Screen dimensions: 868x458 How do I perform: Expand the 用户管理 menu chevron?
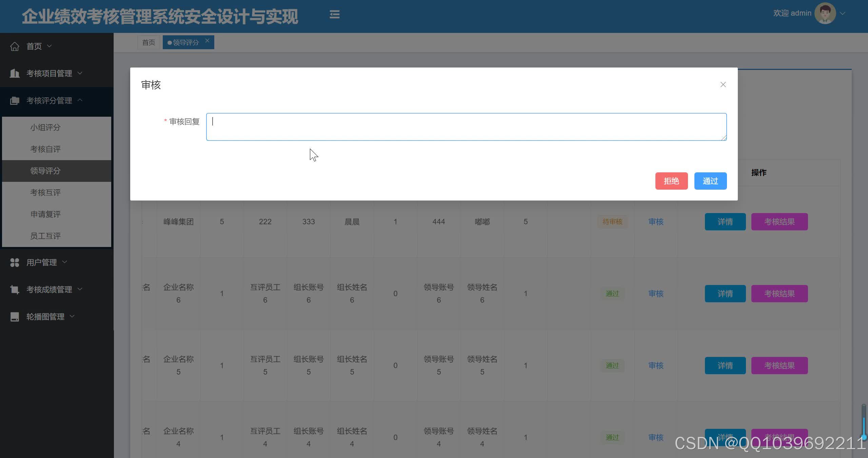tap(65, 262)
